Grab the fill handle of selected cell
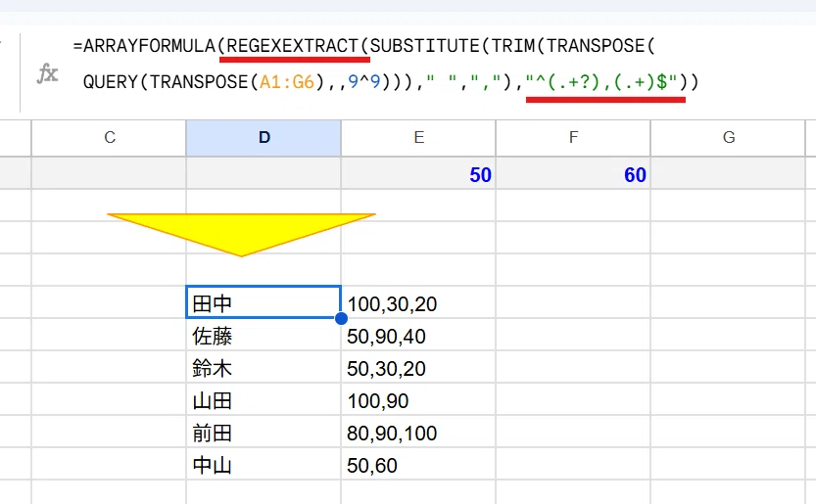This screenshot has width=816, height=504. 341,318
